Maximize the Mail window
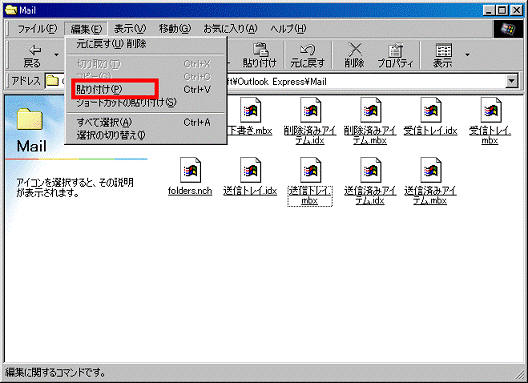The width and height of the screenshot is (528, 383). [x=502, y=10]
